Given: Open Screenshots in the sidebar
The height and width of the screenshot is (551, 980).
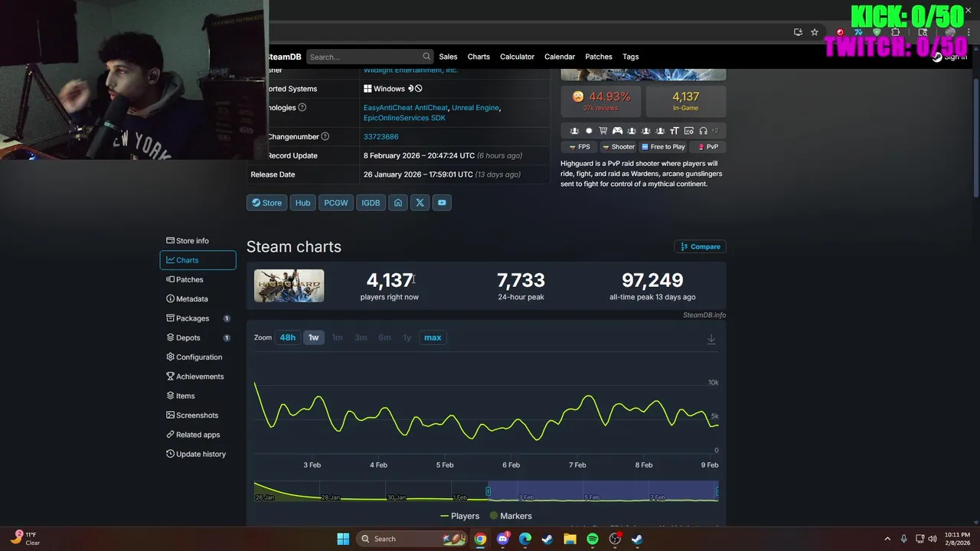Looking at the screenshot, I should [198, 415].
